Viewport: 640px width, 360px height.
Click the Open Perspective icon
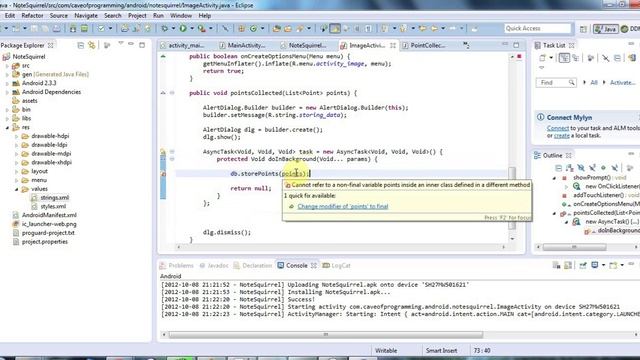(x=583, y=29)
